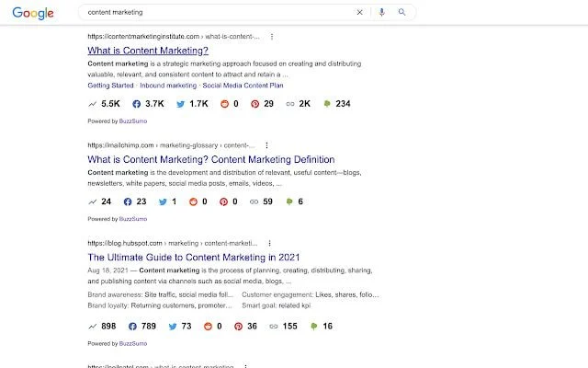Click BuzzSumo link under Mailchimp result
Viewport: 588px width, 368px height.
click(133, 219)
